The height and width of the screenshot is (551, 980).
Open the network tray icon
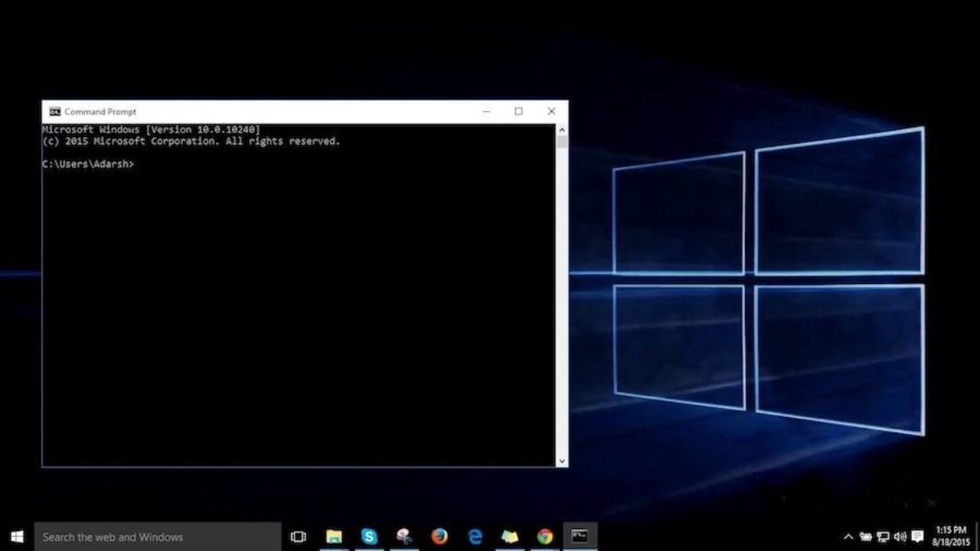[x=883, y=537]
